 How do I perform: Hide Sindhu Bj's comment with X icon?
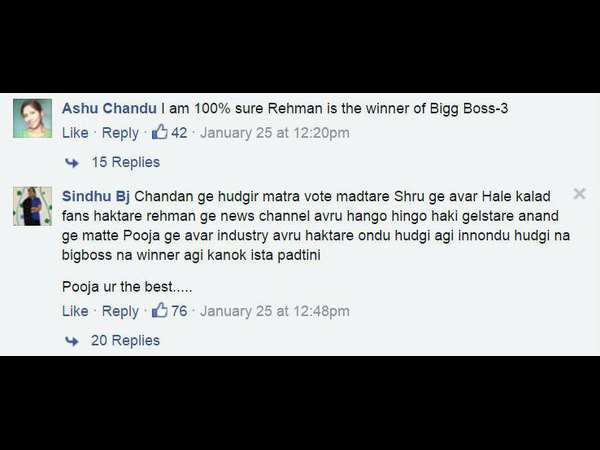(x=580, y=194)
